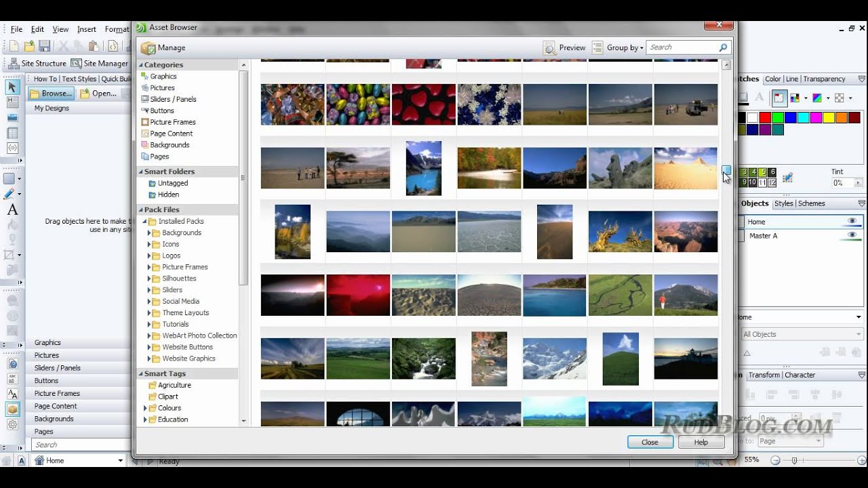Open the Site Manager tool
Screen dimensions: 868x488
tap(100, 63)
